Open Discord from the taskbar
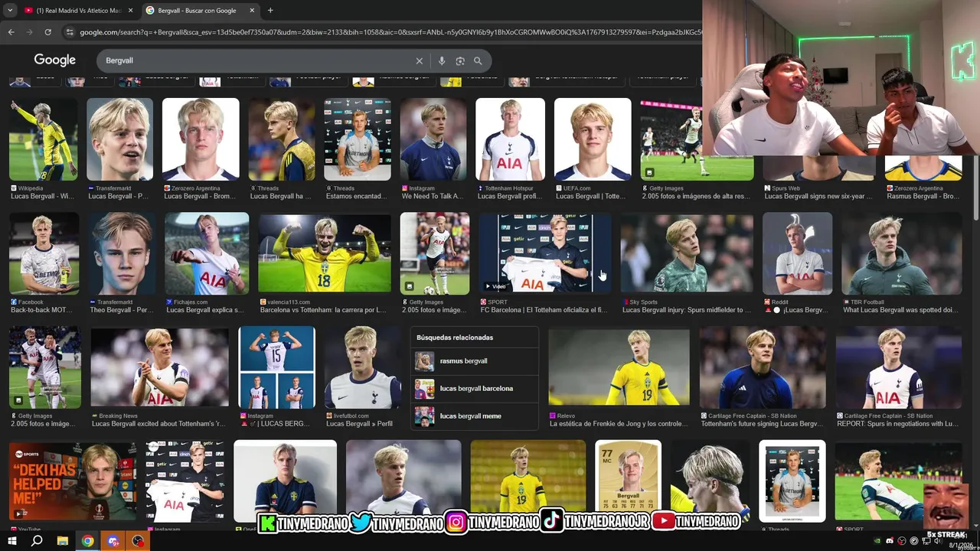The height and width of the screenshot is (551, 980). [113, 541]
